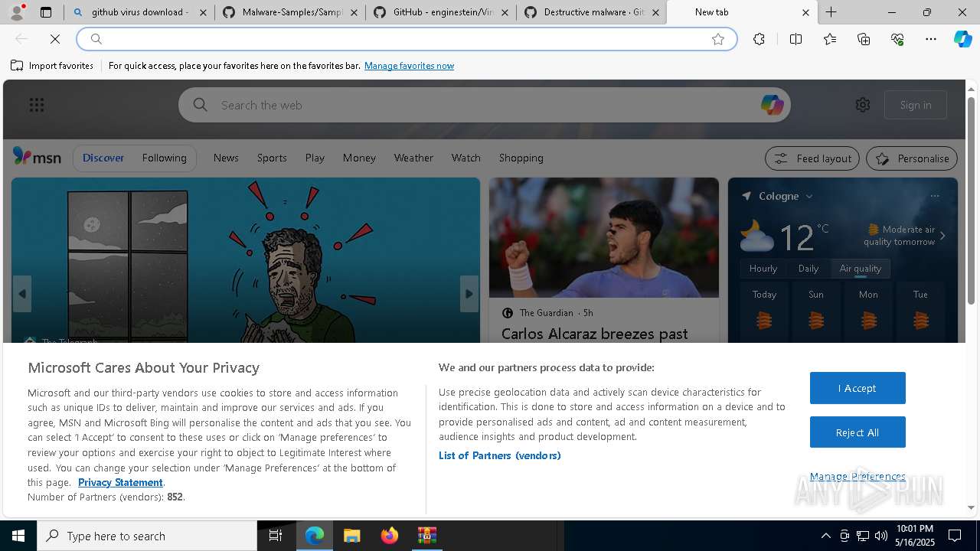Switch to github virus download tab

[x=139, y=12]
